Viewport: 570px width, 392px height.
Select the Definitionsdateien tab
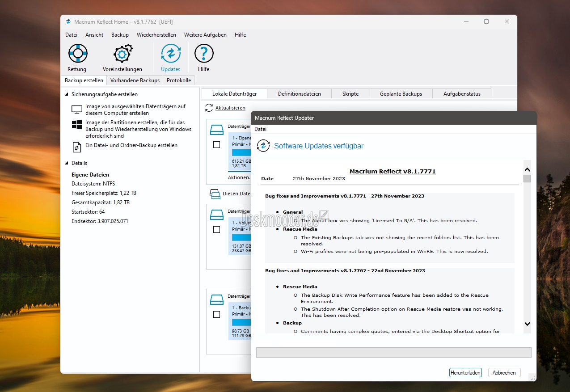click(300, 94)
